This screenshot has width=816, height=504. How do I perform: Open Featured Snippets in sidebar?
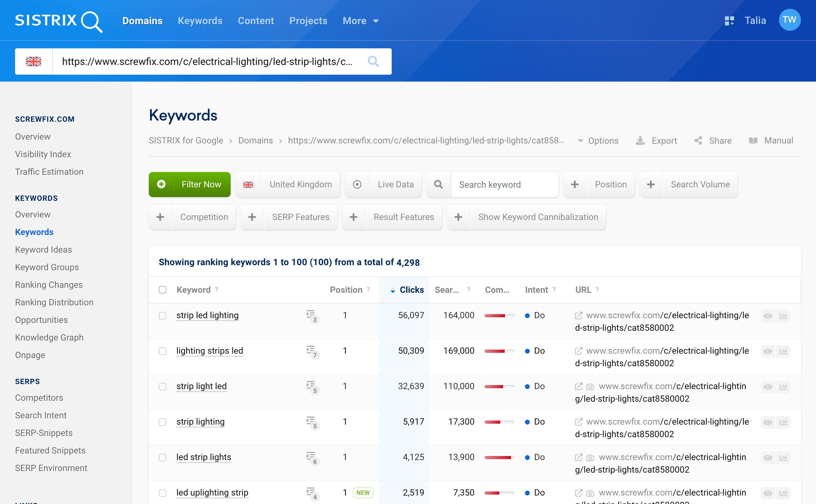click(50, 450)
